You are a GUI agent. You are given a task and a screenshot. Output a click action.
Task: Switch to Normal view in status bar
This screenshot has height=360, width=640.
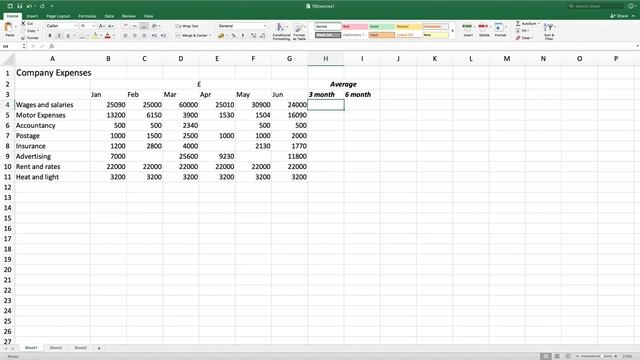click(545, 356)
